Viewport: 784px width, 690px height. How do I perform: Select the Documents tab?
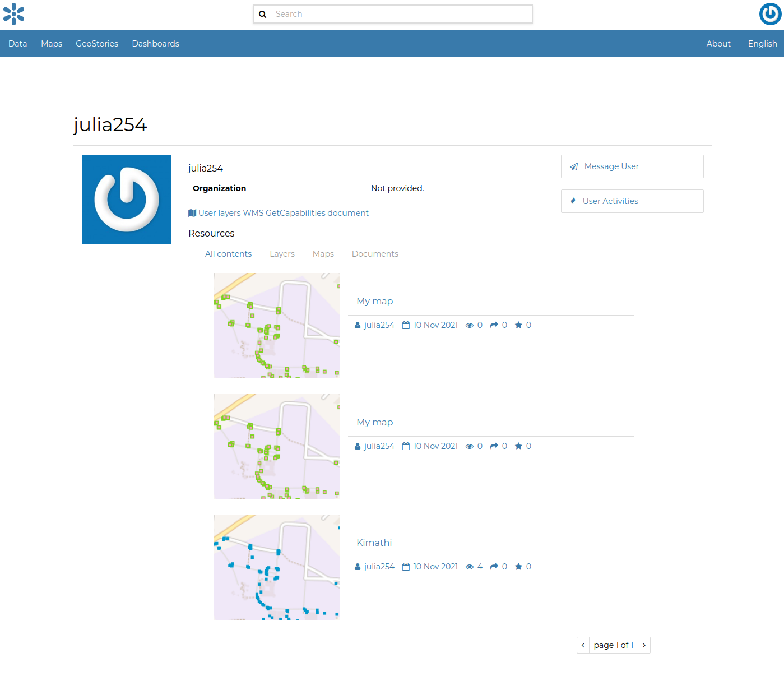coord(375,254)
